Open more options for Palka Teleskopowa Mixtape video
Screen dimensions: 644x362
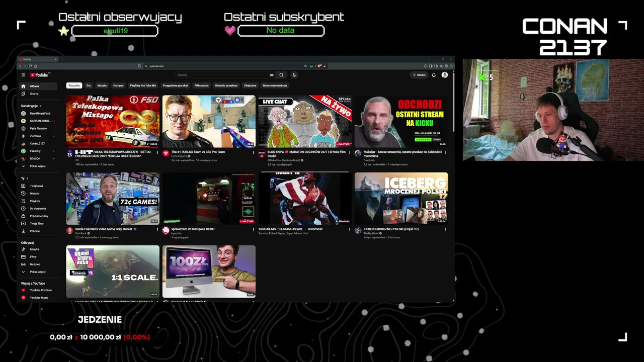[157, 152]
